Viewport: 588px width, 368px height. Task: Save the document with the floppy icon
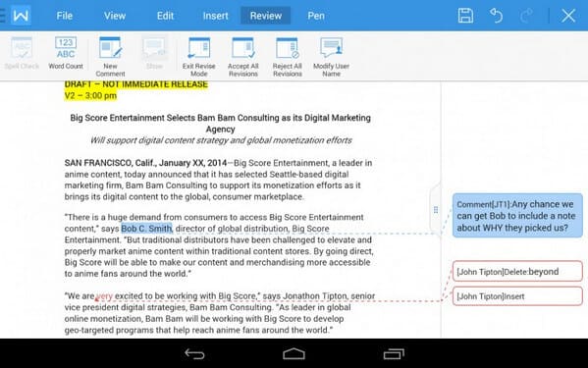point(465,16)
